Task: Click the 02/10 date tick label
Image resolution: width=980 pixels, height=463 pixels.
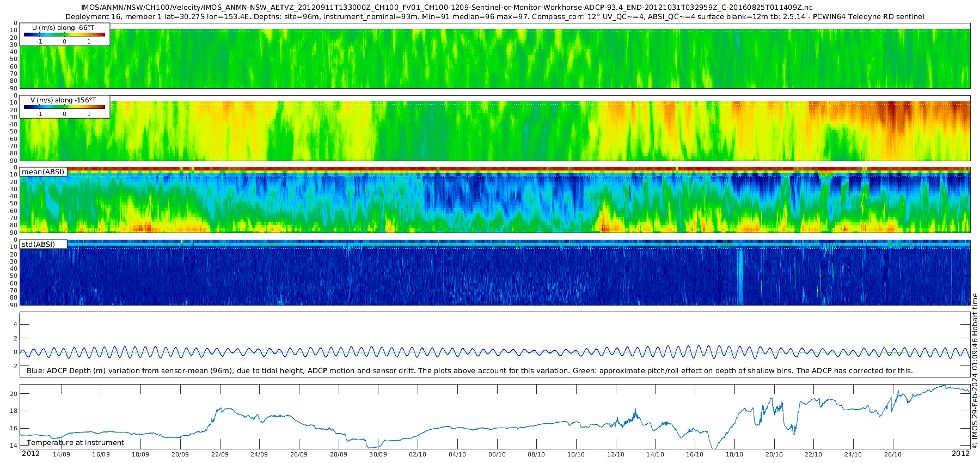Action: [418, 454]
